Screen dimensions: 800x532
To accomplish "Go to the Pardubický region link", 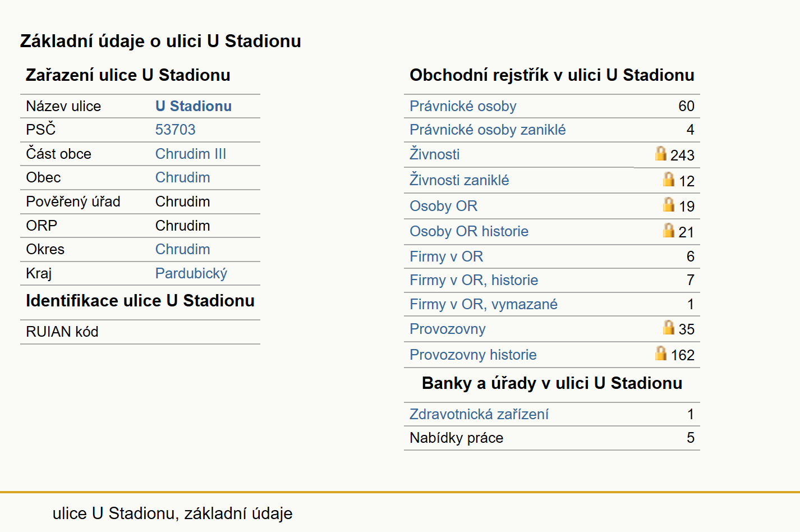I will point(191,273).
